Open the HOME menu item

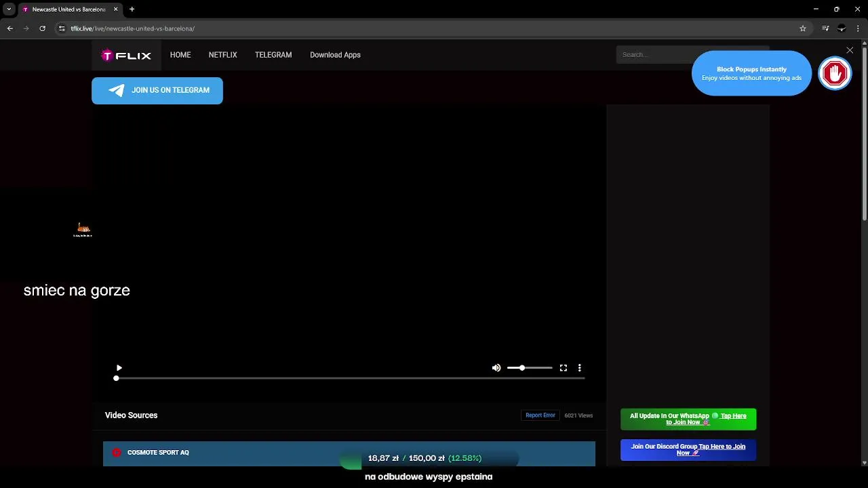(x=180, y=55)
